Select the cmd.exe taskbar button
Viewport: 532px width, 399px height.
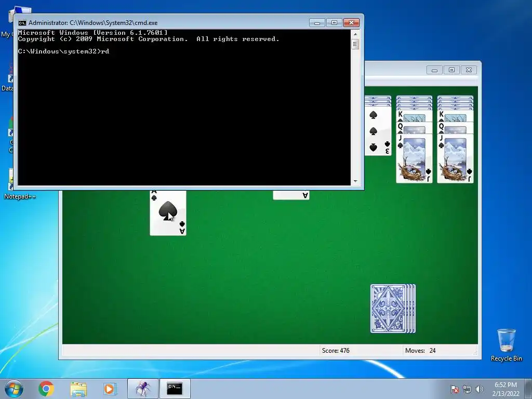point(175,389)
